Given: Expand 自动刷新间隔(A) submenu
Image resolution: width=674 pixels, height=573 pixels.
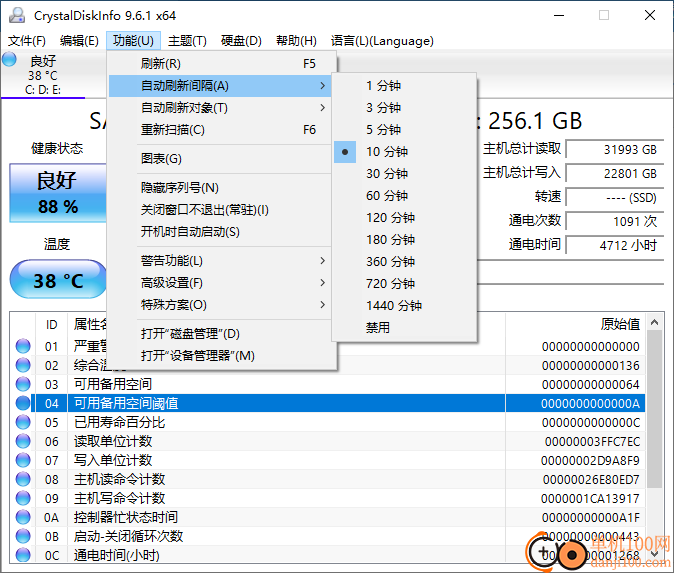Looking at the screenshot, I should (220, 86).
